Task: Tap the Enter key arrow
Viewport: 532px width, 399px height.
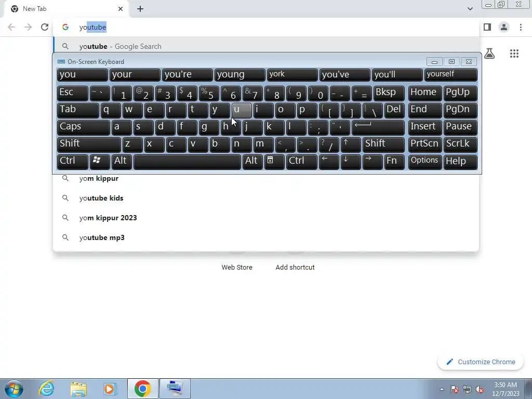Action: [x=378, y=128]
